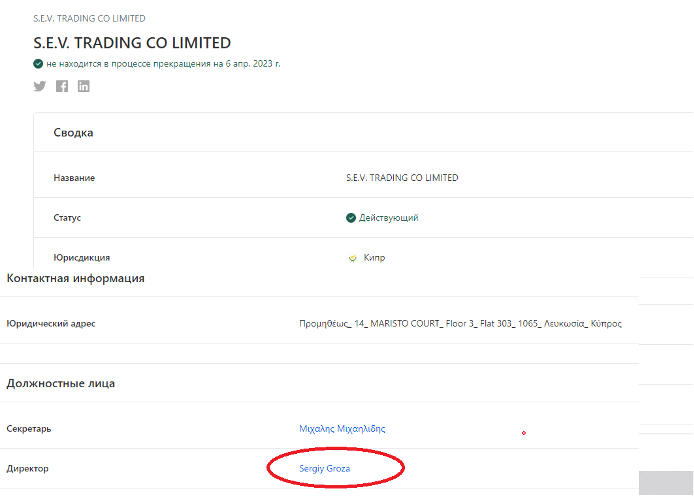
Task: Click green checkmark beside dissolution status line
Action: [x=38, y=64]
